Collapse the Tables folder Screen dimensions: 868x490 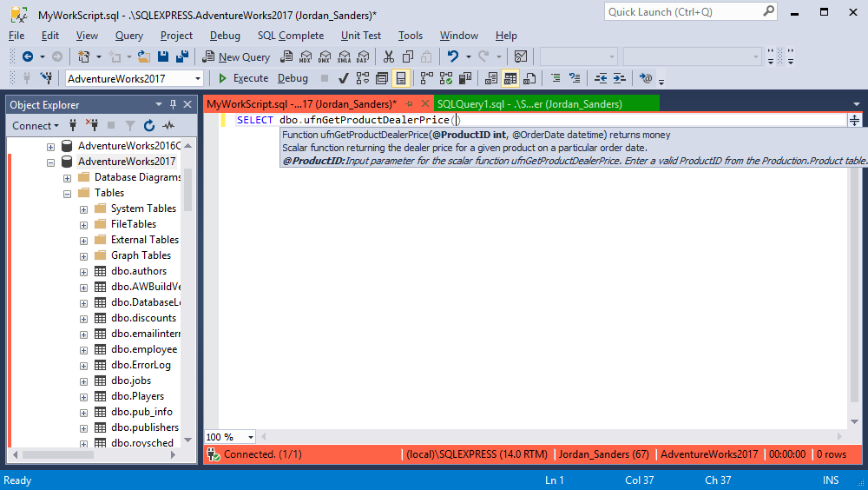(67, 194)
